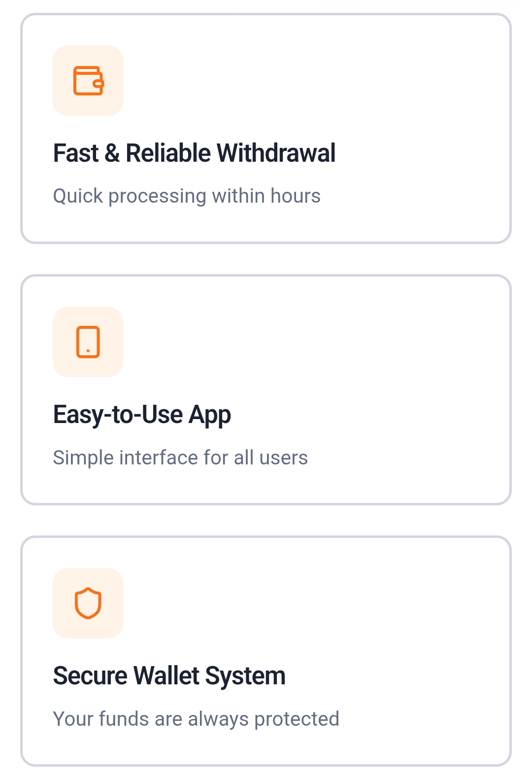Screen dimensions: 532x780
Task: Click the word 'users' in the second description
Action: [283, 458]
